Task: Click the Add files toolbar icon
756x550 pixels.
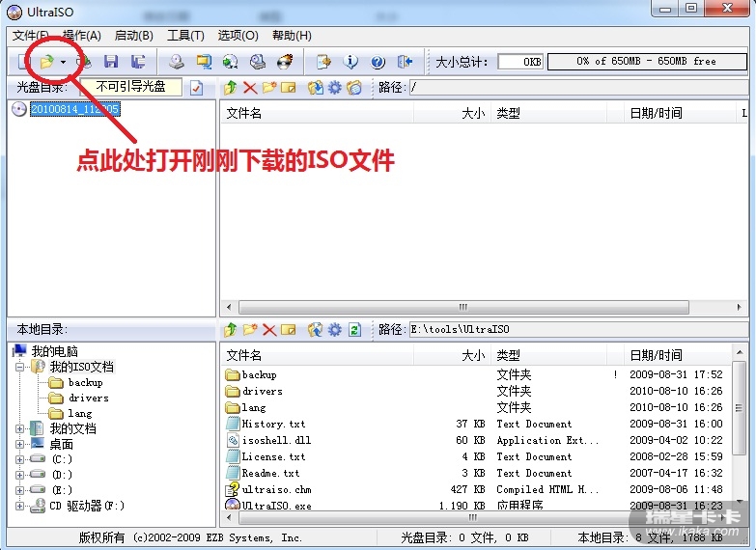Action: click(323, 61)
